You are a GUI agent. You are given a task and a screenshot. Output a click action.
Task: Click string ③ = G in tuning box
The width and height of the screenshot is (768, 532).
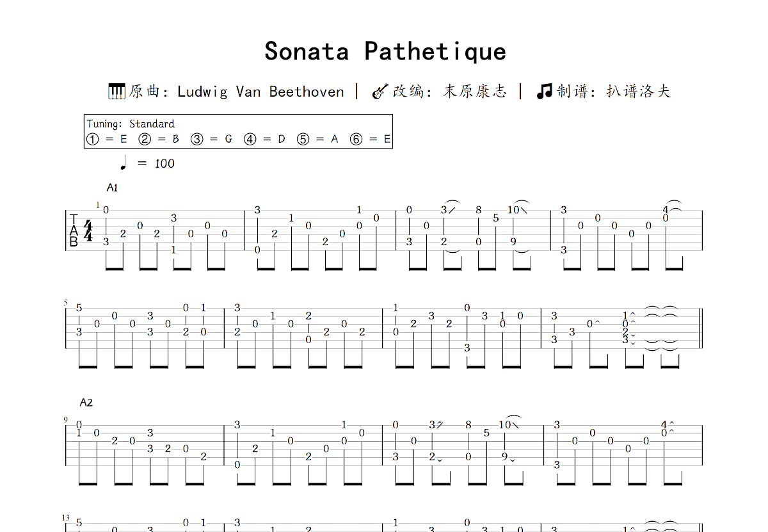(x=212, y=139)
